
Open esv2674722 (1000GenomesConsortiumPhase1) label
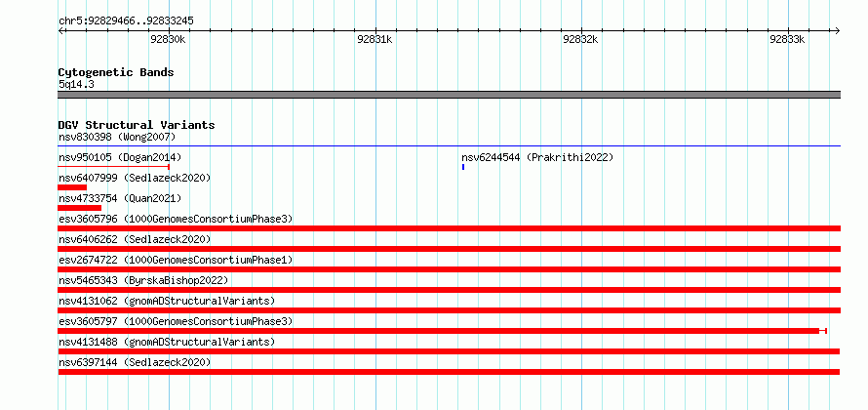pyautogui.click(x=176, y=260)
